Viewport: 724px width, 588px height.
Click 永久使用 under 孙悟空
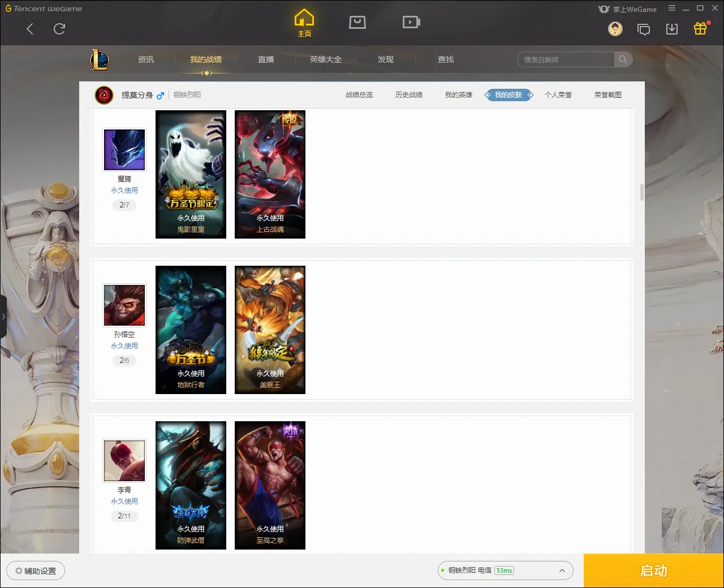coord(124,346)
